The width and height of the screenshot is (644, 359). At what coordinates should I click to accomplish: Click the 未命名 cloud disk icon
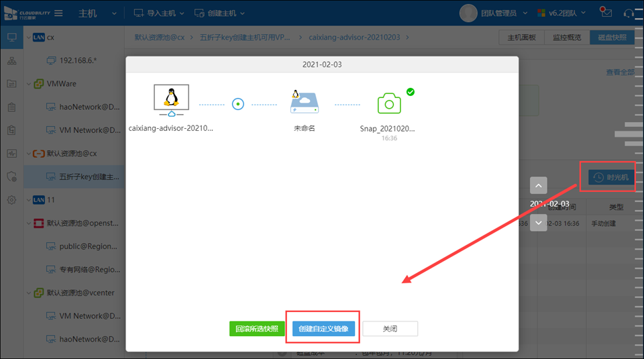click(304, 101)
